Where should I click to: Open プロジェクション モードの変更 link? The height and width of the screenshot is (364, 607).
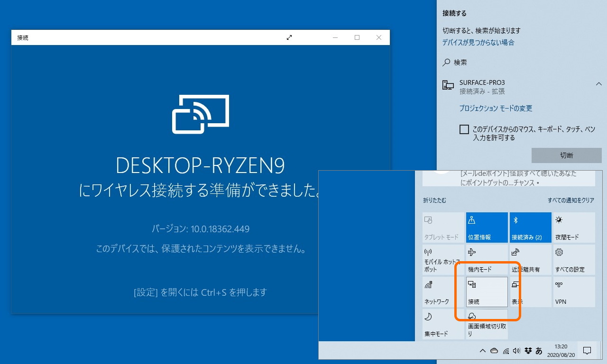496,108
